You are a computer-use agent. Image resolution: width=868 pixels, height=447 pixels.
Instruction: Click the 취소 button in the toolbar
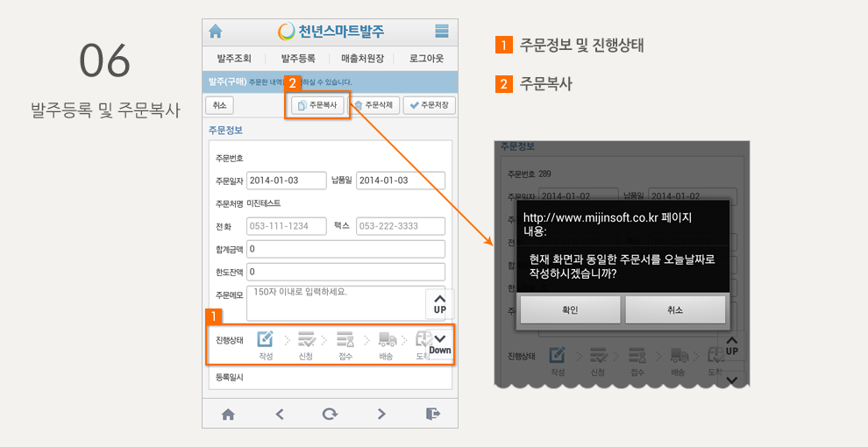click(219, 105)
